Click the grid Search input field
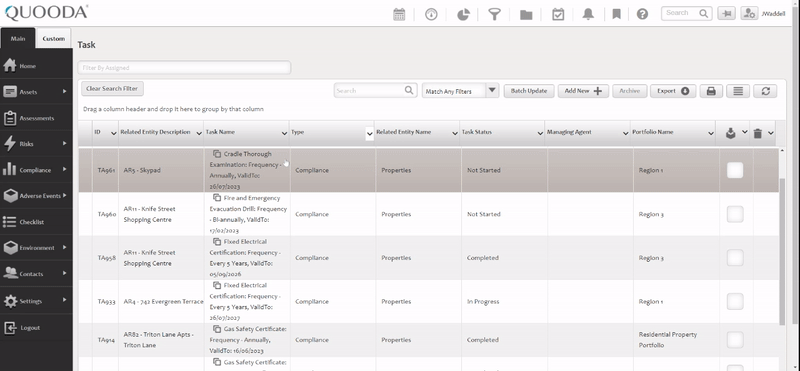The height and width of the screenshot is (371, 800). pyautogui.click(x=376, y=90)
